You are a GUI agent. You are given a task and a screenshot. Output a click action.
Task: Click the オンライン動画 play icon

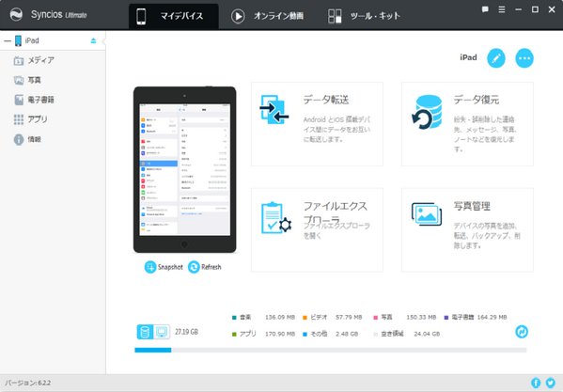[238, 16]
